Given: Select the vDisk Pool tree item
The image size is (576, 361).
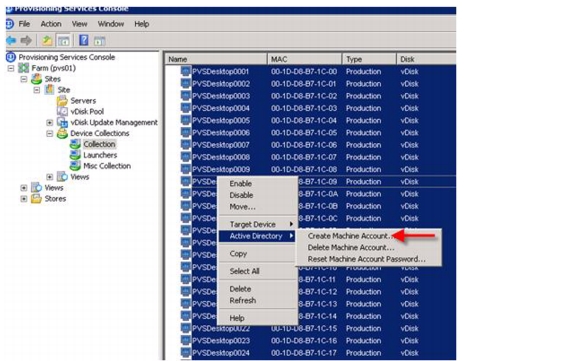Looking at the screenshot, I should (87, 111).
